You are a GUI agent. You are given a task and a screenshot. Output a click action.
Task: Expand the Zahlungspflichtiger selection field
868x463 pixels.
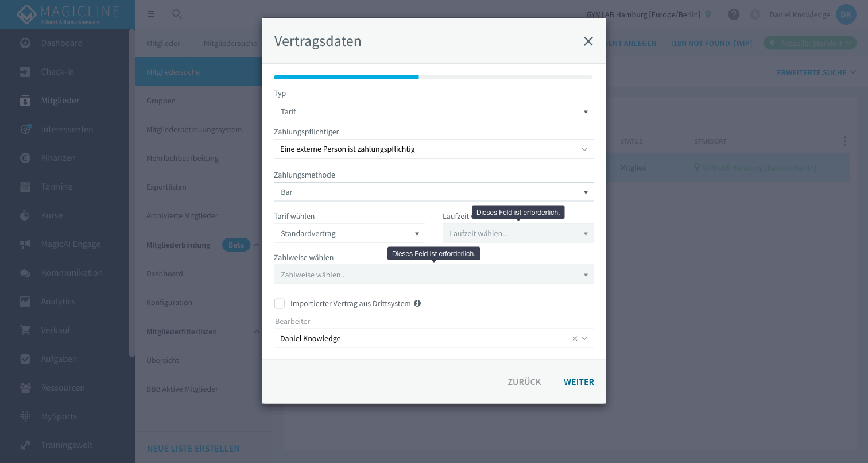click(x=434, y=149)
